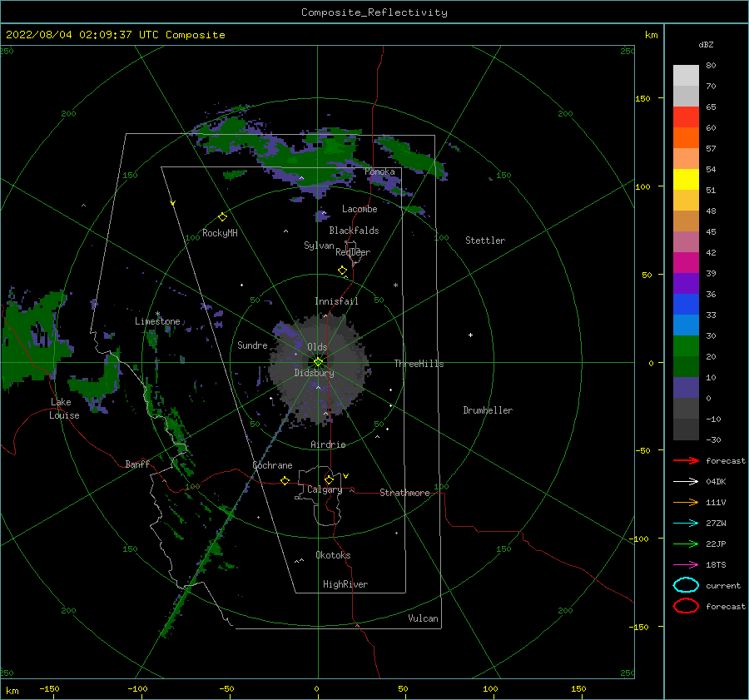
Task: Click the Limestone label
Action: (x=157, y=321)
